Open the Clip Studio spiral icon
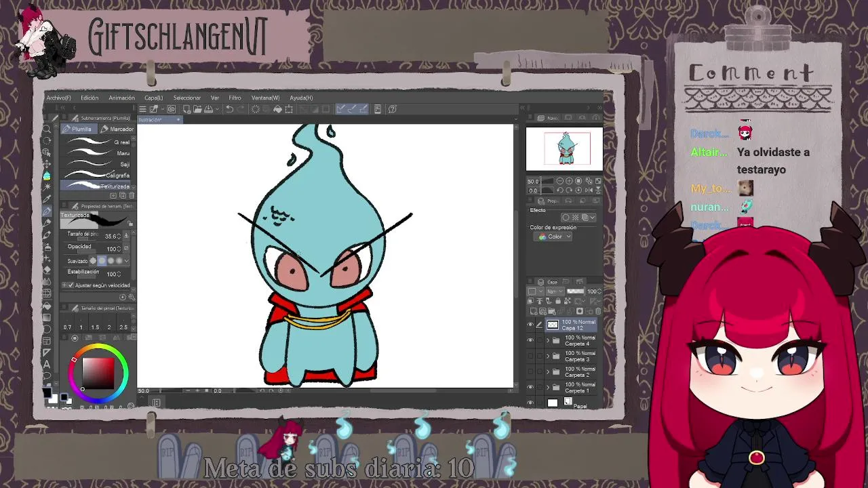Image resolution: width=868 pixels, height=488 pixels. (171, 109)
